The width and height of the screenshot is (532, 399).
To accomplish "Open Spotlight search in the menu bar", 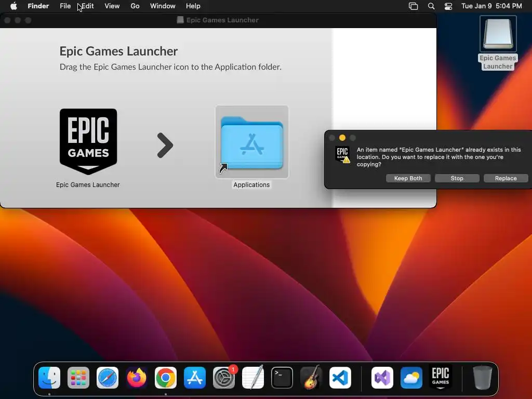I will (x=431, y=6).
